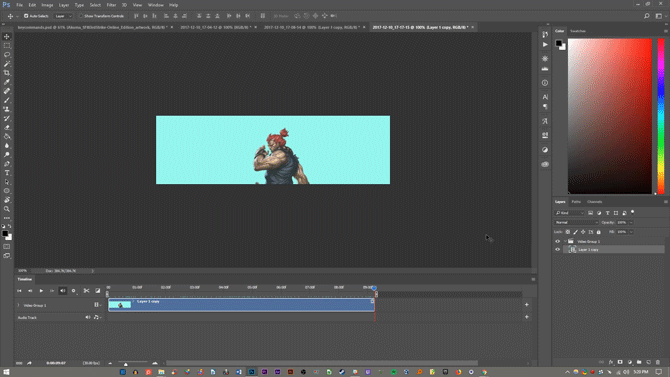Select the Rectangular Marquee tool

coord(7,46)
